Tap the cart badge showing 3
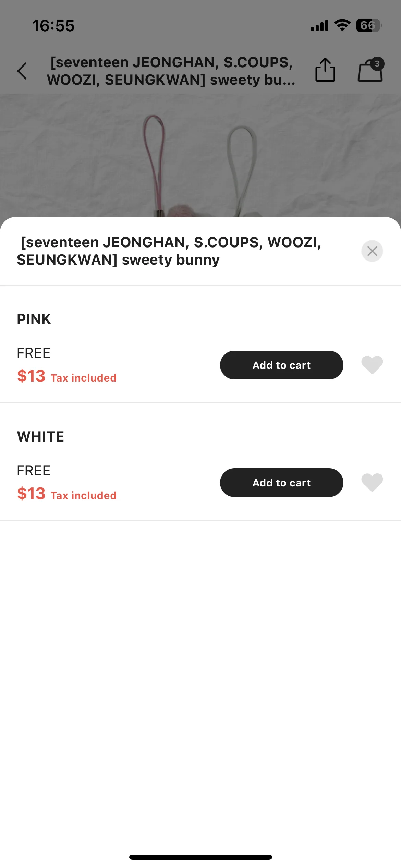 point(377,64)
